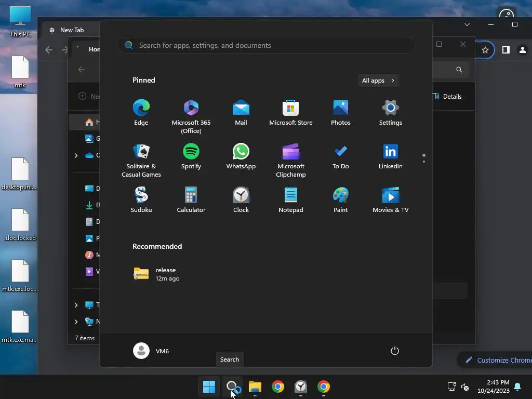Open Movies & TV
The height and width of the screenshot is (399, 532).
(x=391, y=200)
